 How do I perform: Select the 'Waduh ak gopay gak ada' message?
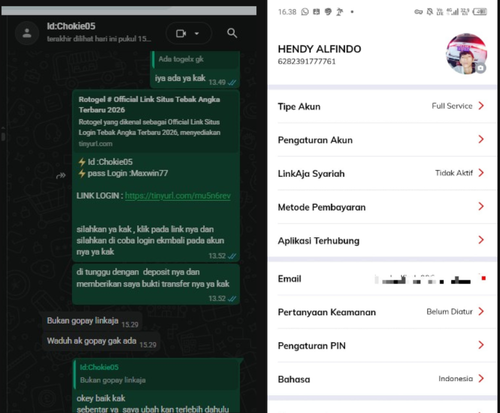coord(101,341)
